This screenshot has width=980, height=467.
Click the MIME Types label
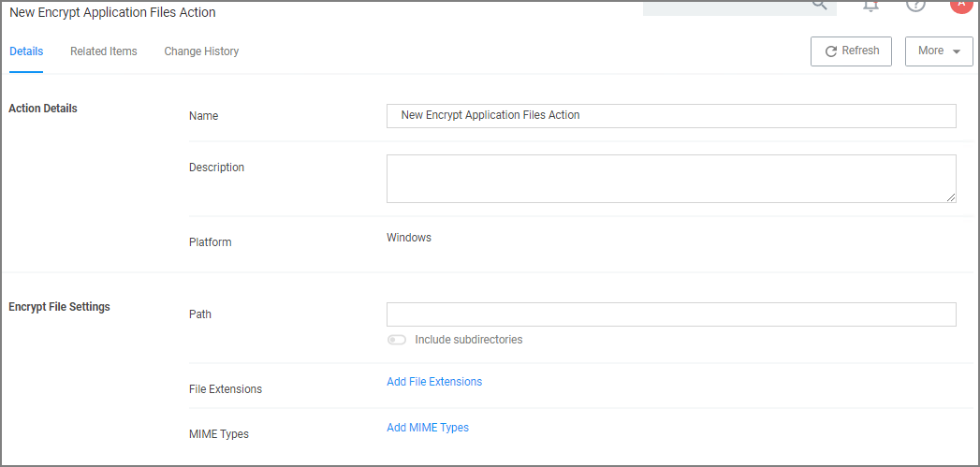(x=219, y=434)
